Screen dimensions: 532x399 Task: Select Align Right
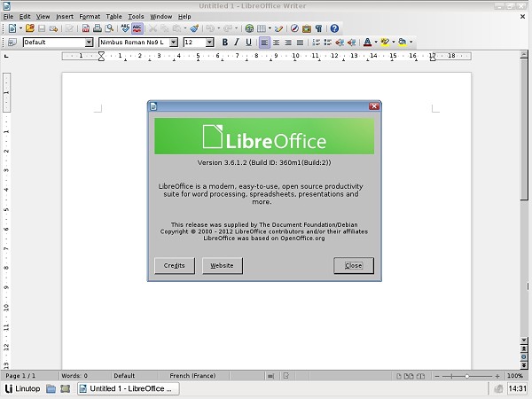[x=288, y=43]
